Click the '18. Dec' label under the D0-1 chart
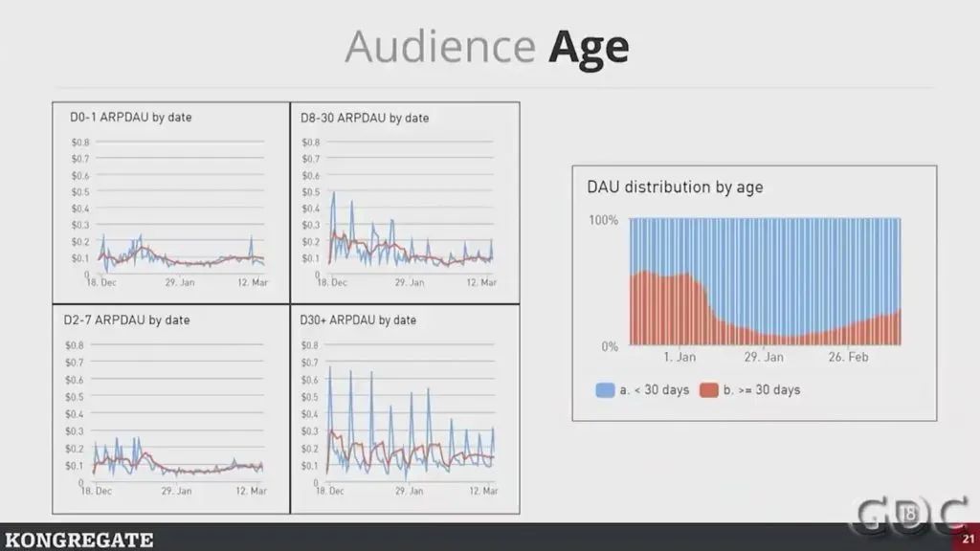Screen dimensions: 980x551 tap(100, 283)
